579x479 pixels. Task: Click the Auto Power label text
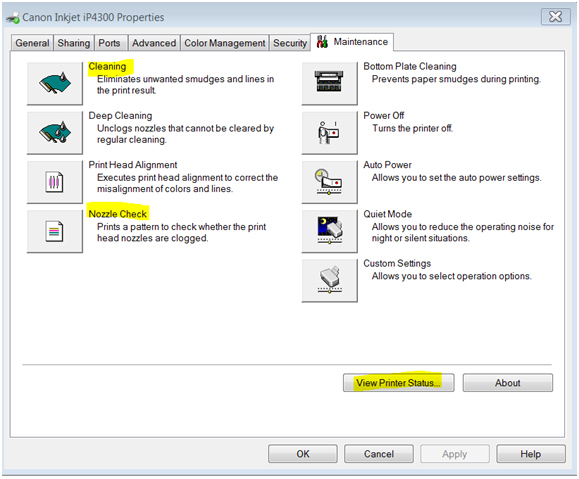(387, 165)
